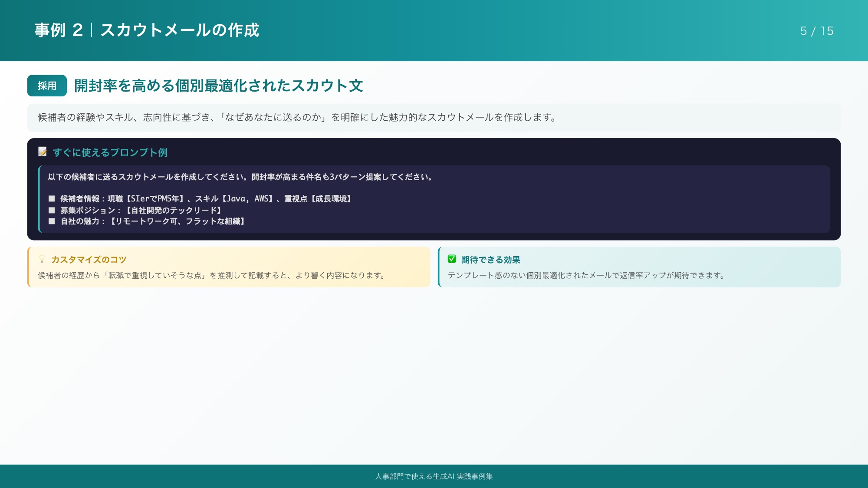Click the heading 期待できる効果

(x=491, y=260)
